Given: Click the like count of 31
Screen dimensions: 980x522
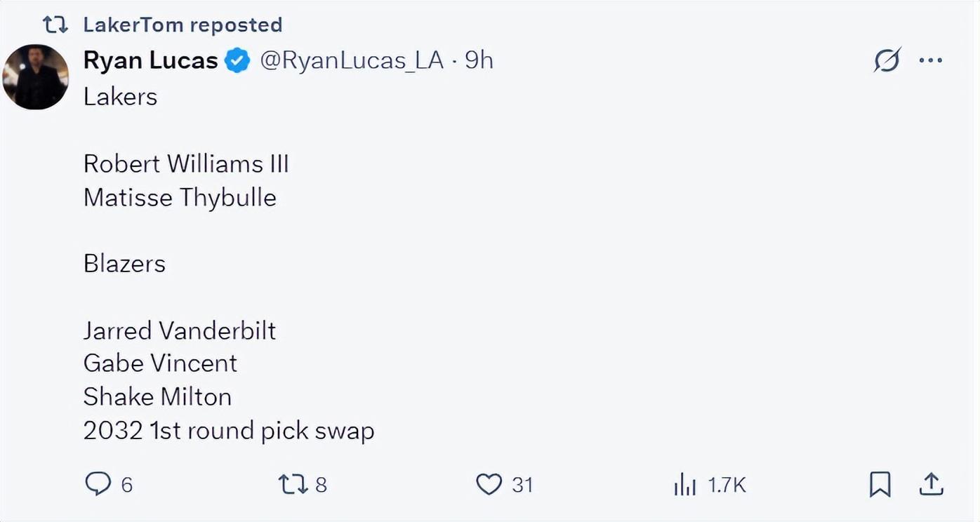Looking at the screenshot, I should [522, 485].
